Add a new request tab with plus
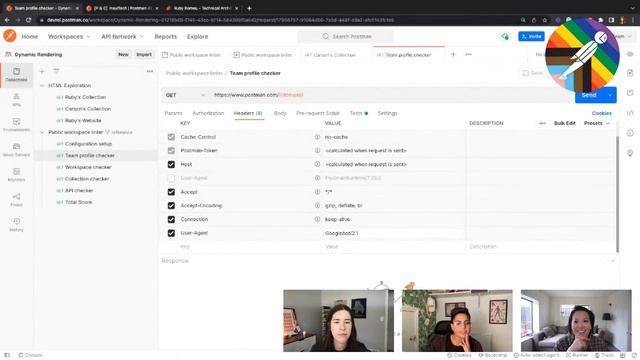 coord(453,54)
